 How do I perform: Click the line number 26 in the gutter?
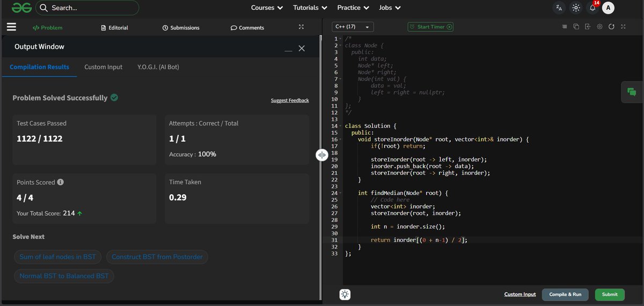click(x=334, y=207)
